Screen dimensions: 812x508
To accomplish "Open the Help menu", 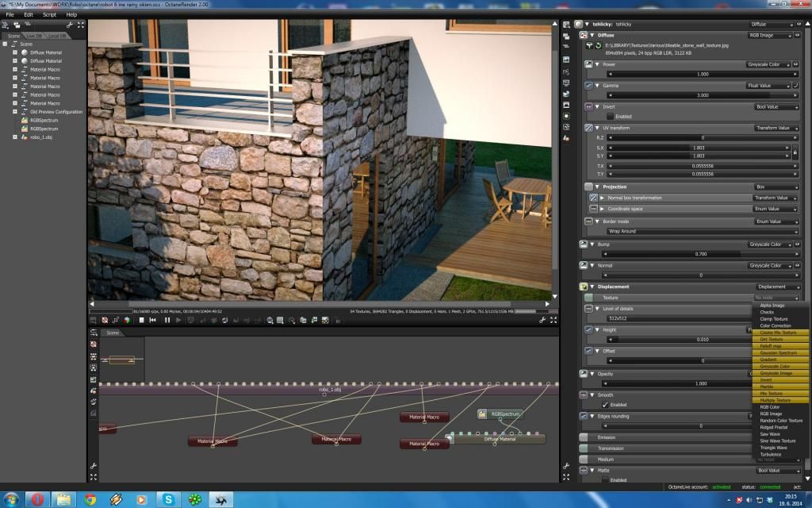I will [71, 14].
